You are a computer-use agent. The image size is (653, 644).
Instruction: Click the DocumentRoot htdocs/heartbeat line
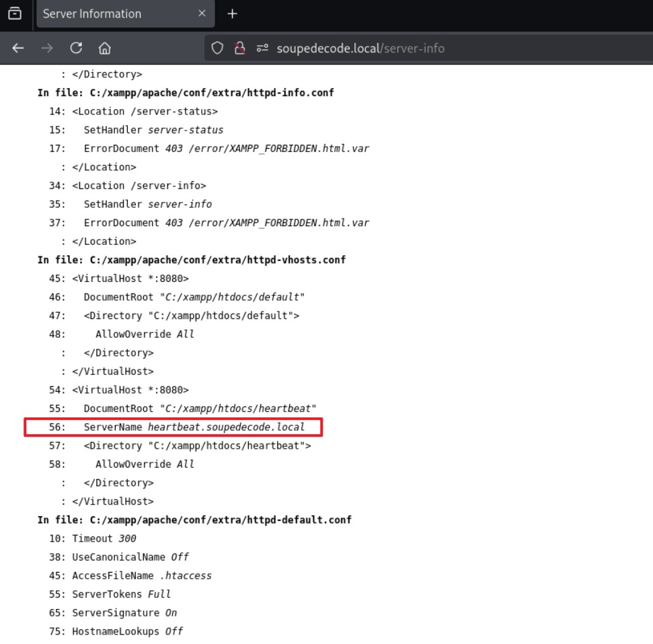[200, 408]
